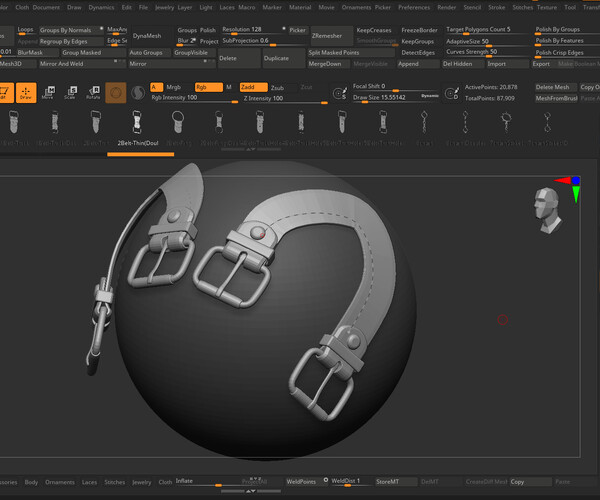Toggle the A color channel button
The height and width of the screenshot is (500, 600).
tap(157, 87)
